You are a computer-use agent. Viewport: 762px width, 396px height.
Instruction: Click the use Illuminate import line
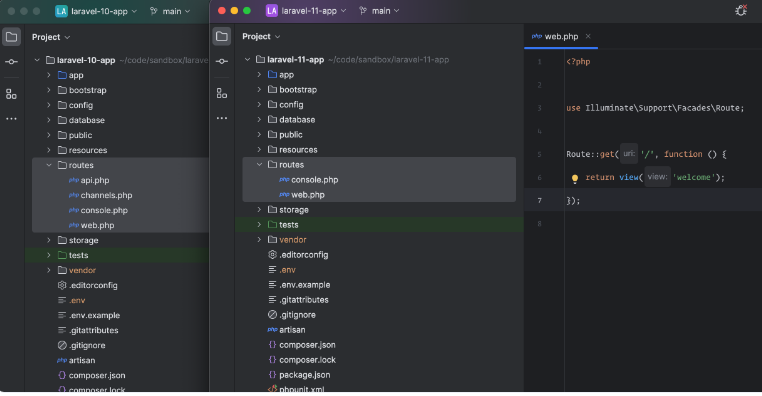click(x=655, y=108)
